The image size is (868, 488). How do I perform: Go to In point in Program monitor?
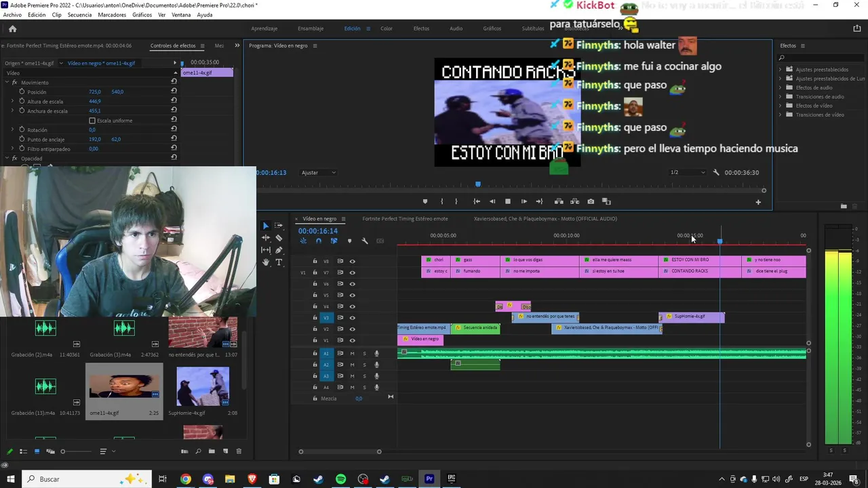477,201
